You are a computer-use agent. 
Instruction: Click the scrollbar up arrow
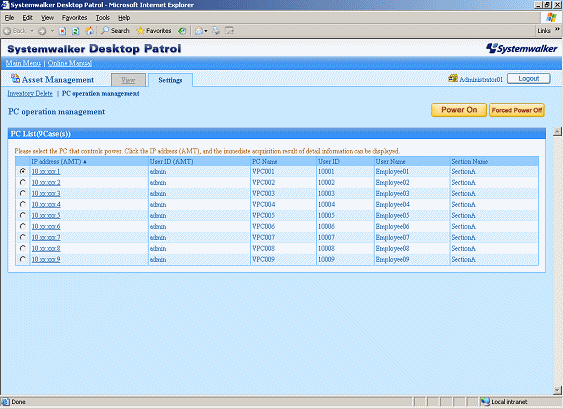click(x=557, y=131)
